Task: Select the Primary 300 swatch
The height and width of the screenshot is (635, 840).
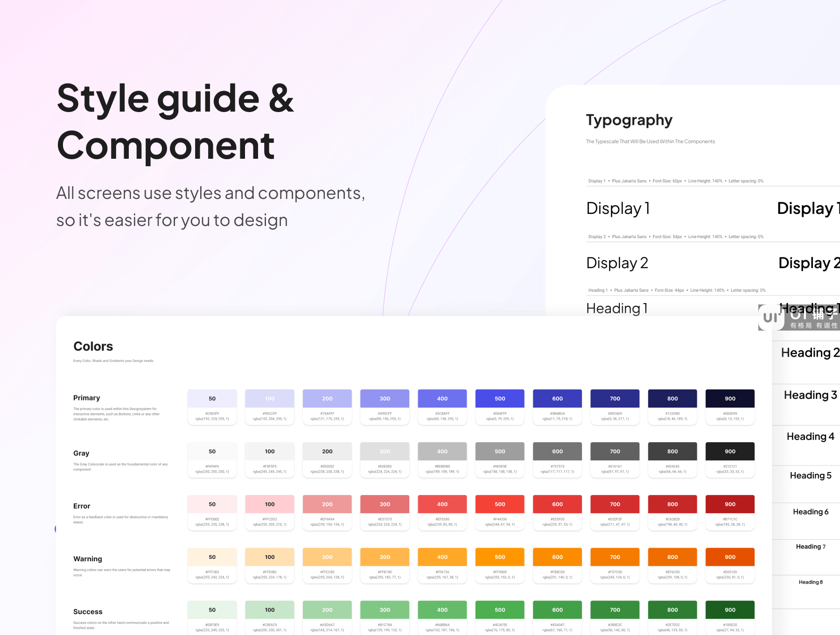Action: (385, 407)
